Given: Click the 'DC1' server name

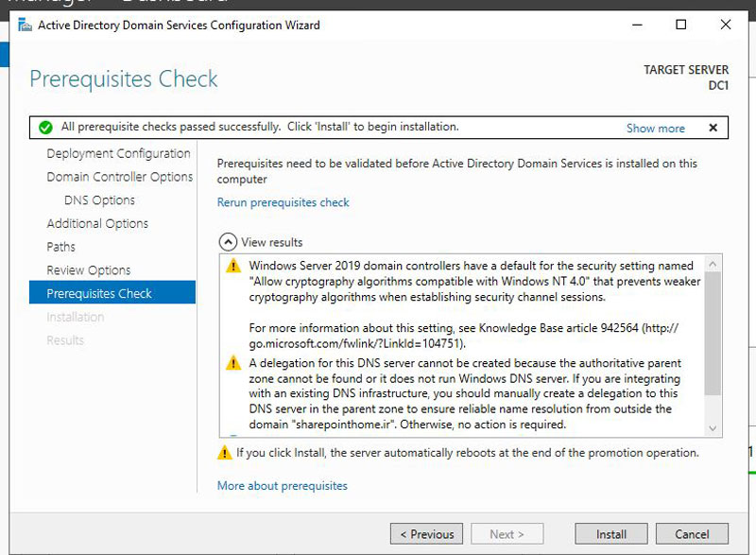Looking at the screenshot, I should [x=718, y=85].
